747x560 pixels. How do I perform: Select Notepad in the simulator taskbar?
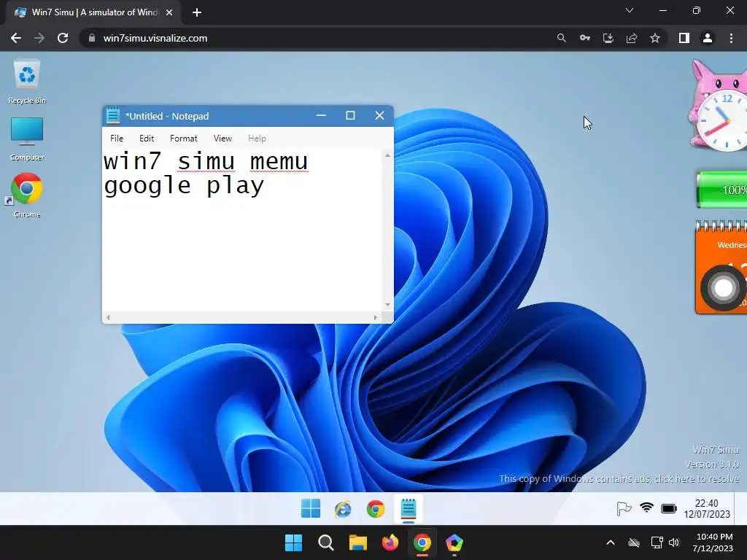[x=409, y=508]
